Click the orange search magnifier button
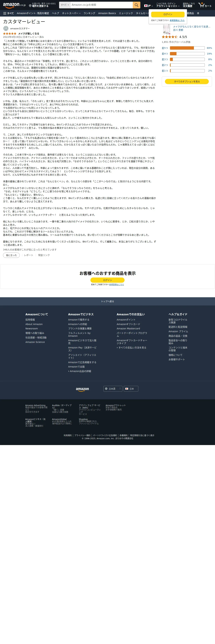 coord(136,5)
